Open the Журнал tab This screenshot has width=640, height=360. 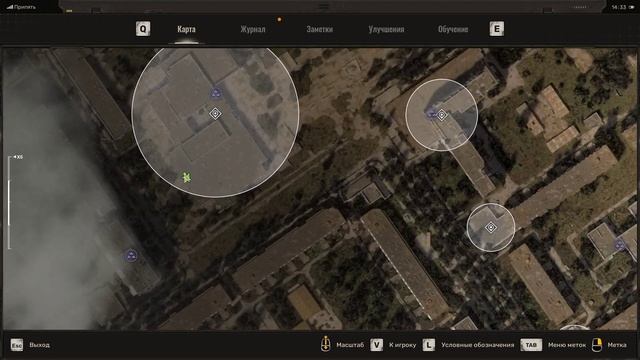coord(253,29)
